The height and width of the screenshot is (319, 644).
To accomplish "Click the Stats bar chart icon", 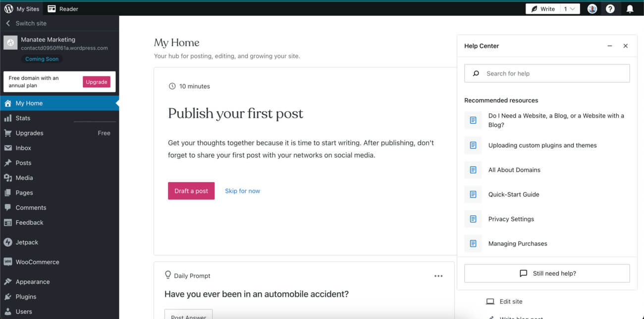I will tap(8, 118).
